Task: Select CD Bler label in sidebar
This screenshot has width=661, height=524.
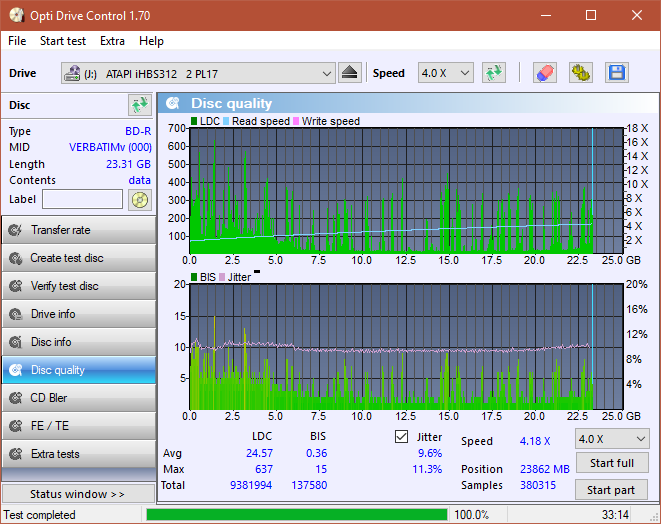Action: point(48,398)
